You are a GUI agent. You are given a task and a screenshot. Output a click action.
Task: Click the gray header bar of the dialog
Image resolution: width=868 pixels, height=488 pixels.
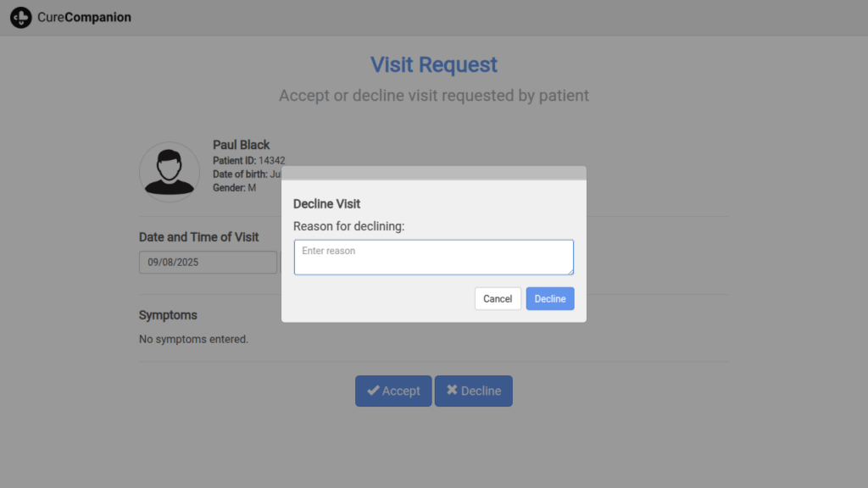[x=434, y=173]
